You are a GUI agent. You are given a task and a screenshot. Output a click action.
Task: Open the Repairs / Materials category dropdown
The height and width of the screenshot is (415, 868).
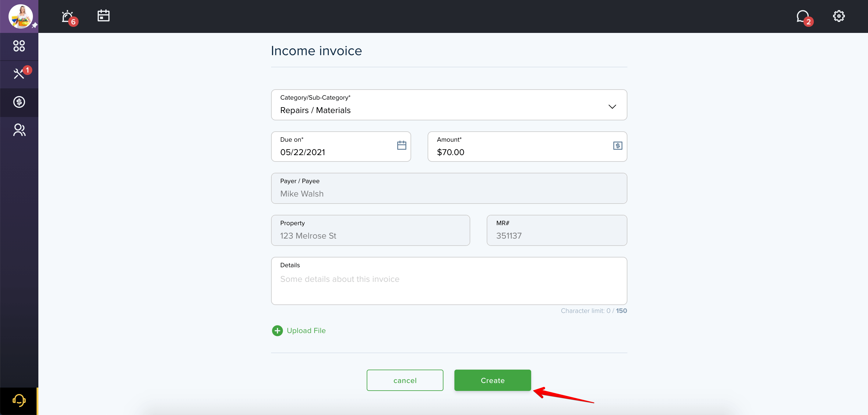pos(449,105)
